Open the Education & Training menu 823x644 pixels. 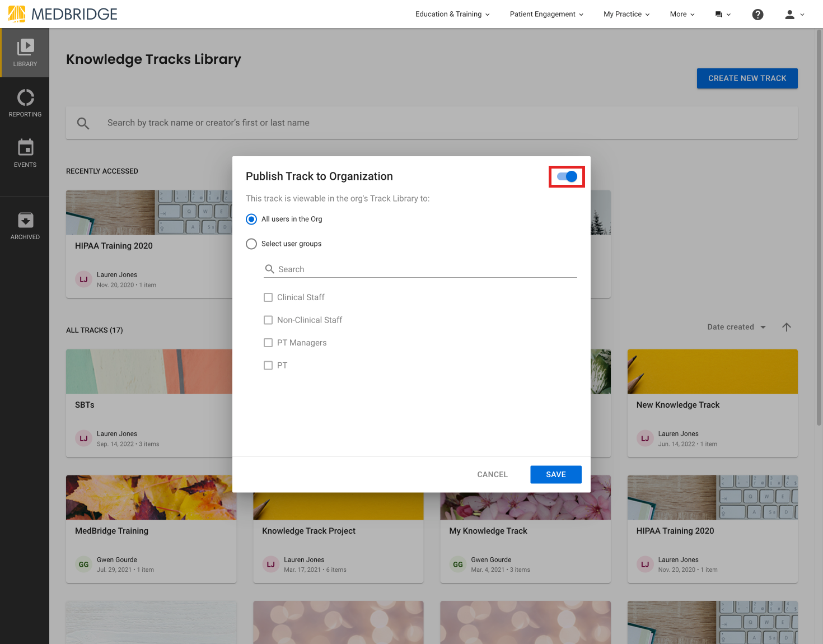[451, 14]
